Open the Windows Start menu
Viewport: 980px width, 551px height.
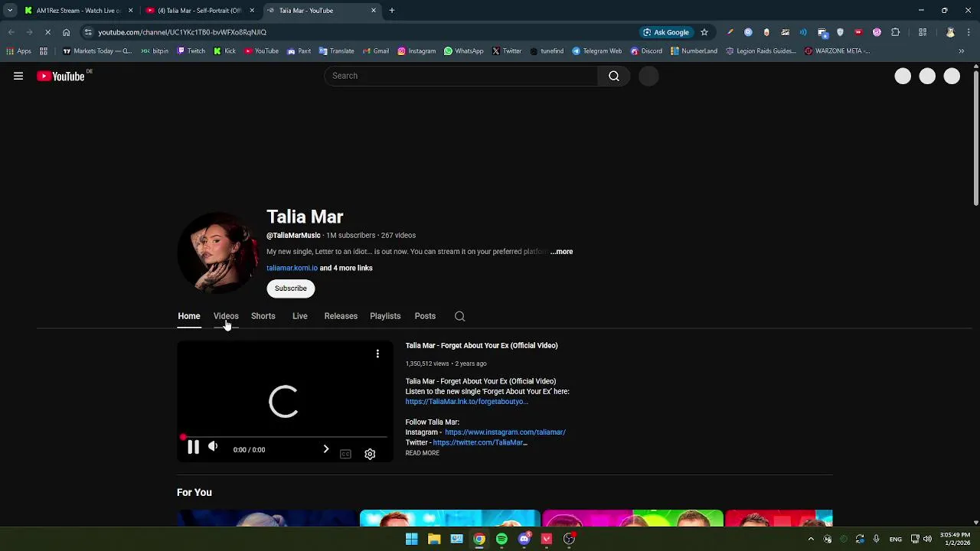click(x=411, y=539)
